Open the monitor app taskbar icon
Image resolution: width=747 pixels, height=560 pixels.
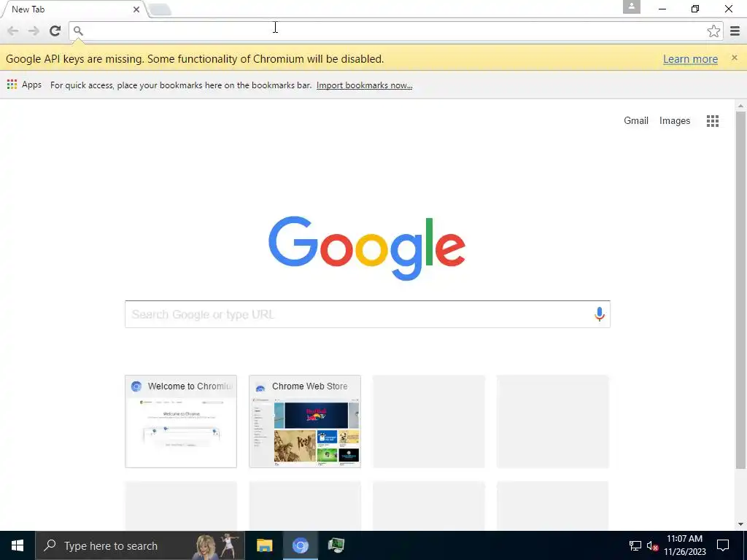pos(336,545)
